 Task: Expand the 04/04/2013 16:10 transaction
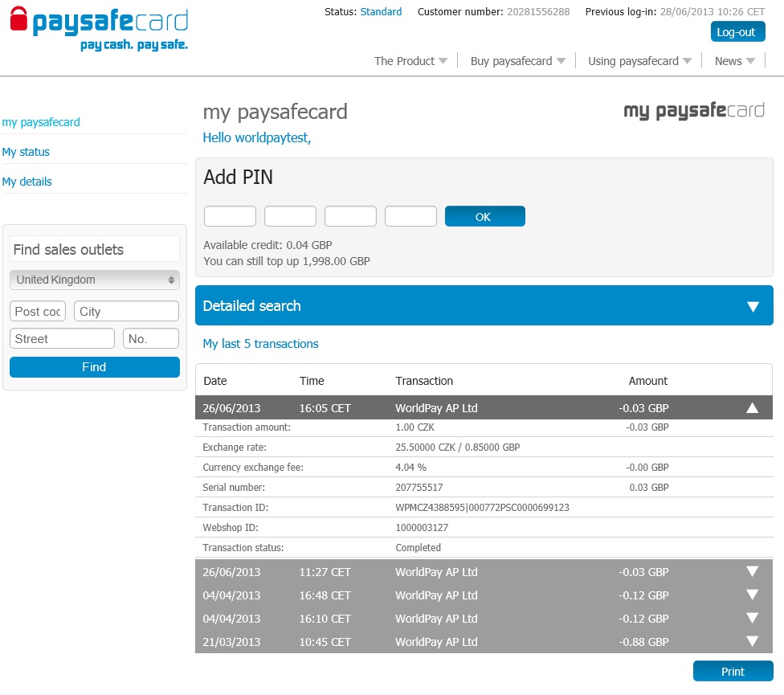[x=752, y=618]
